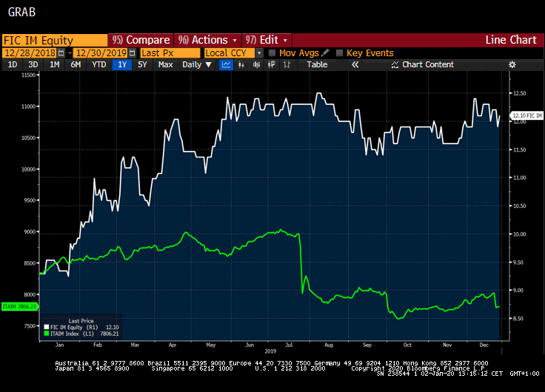Collapse panel with double-left chevron
The height and width of the screenshot is (392, 545).
coord(355,64)
